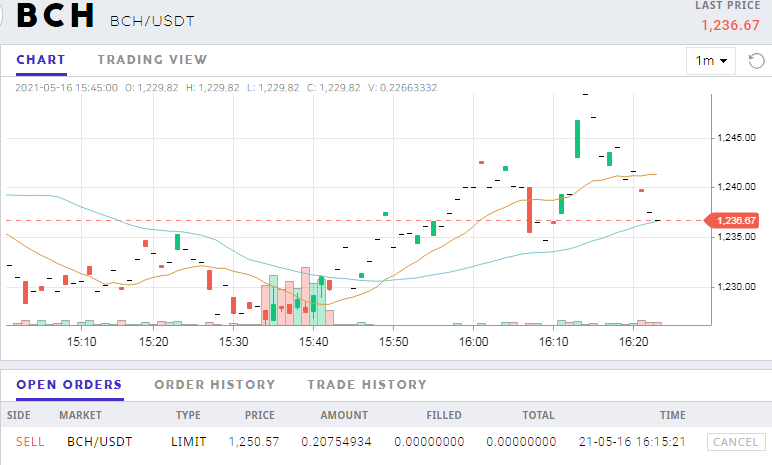This screenshot has height=465, width=772.
Task: Open the 1m interval dropdown
Action: pyautogui.click(x=710, y=61)
